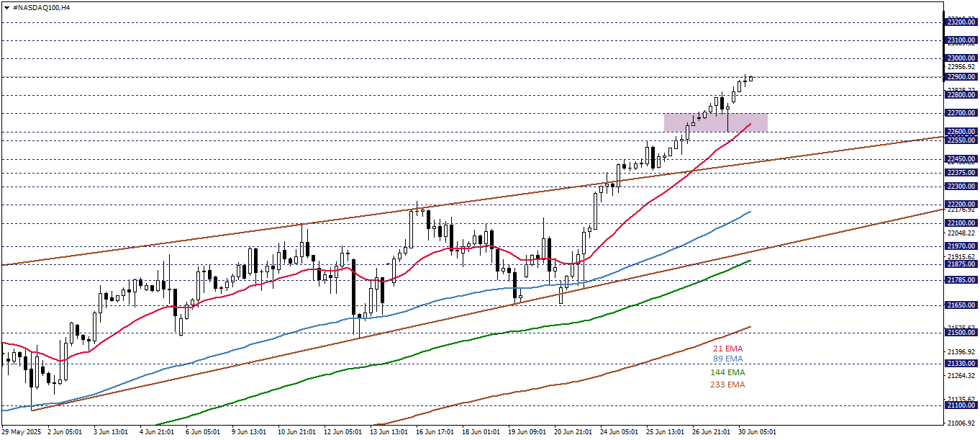Click the 9 Jun 13:01 time label
The width and height of the screenshot is (980, 440).
250,432
